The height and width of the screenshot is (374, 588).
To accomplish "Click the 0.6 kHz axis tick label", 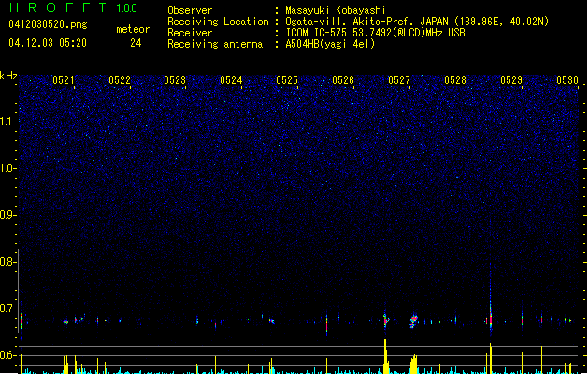I will pos(7,355).
